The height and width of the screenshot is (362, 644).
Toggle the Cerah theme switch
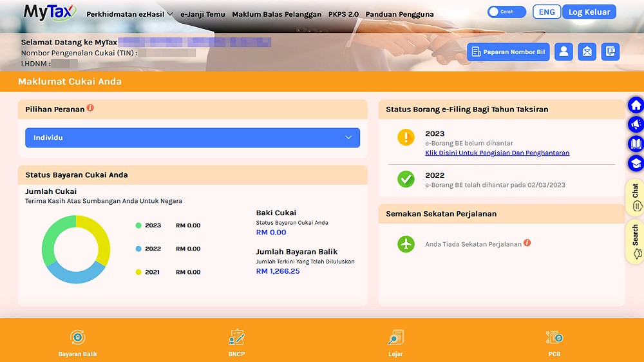(x=507, y=12)
